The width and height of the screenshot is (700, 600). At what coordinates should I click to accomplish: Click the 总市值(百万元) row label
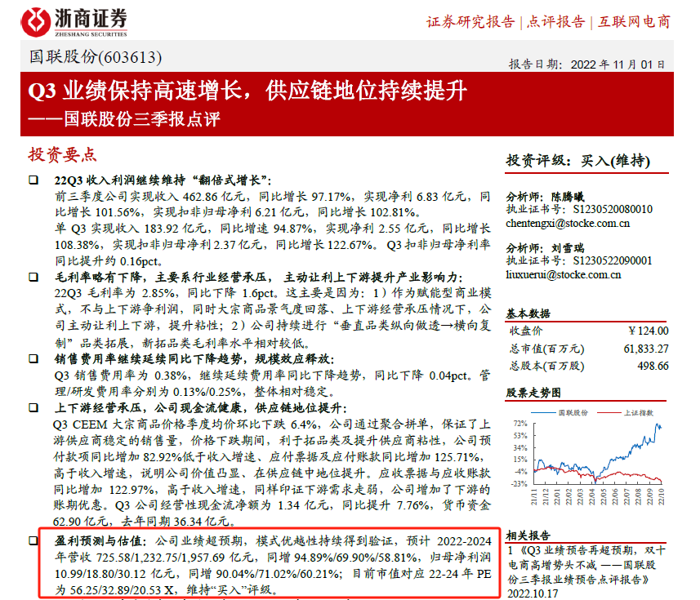click(547, 349)
